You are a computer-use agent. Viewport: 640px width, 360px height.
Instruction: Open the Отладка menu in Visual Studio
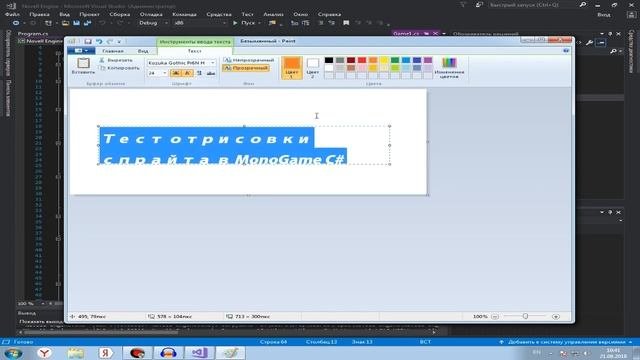click(151, 14)
